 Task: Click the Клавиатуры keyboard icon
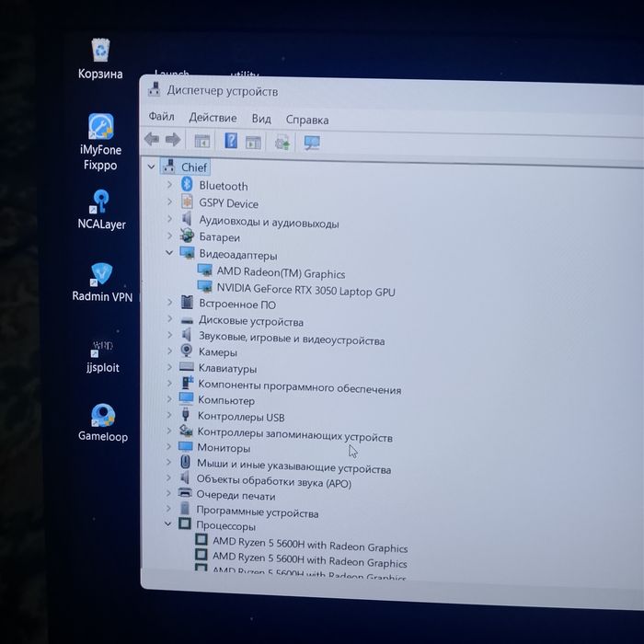[x=187, y=366]
